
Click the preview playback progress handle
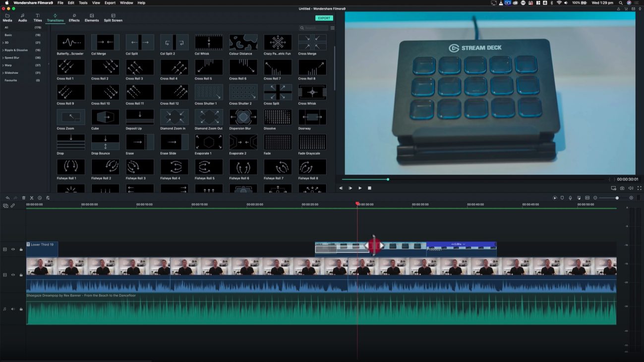(x=388, y=179)
